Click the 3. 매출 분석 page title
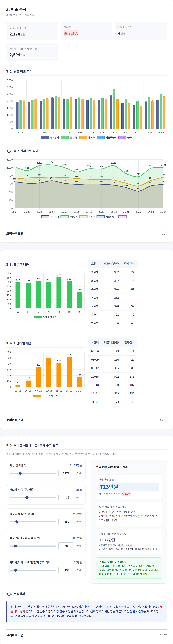Viewport: 173px width, 644px height. tap(16, 9)
